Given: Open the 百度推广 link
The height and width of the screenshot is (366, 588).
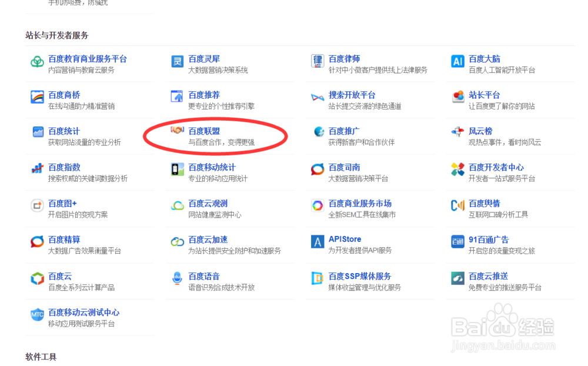Looking at the screenshot, I should (344, 131).
